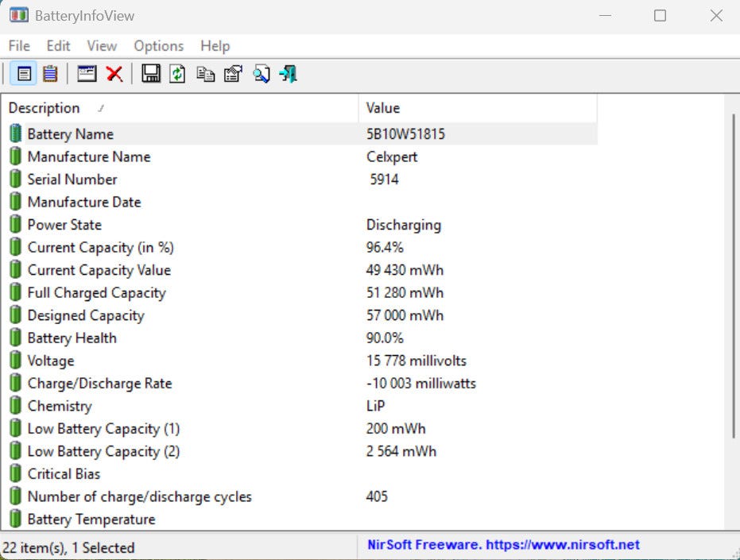Sort by the Description column header
Viewport: 740px width, 560px height.
pyautogui.click(x=180, y=108)
